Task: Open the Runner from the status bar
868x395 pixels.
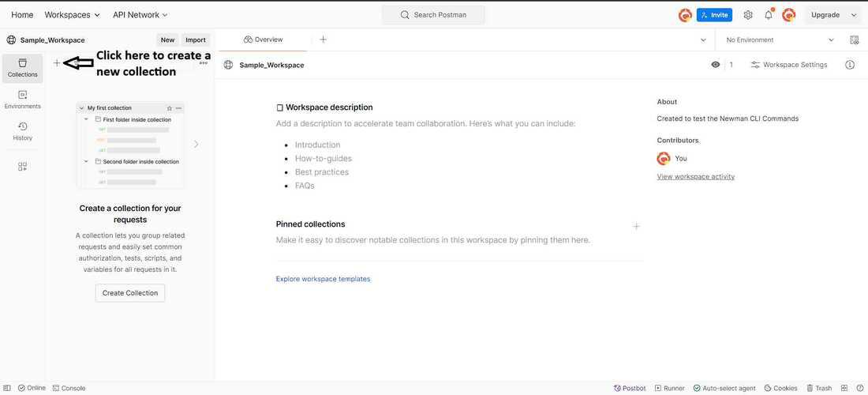Action: click(x=670, y=389)
